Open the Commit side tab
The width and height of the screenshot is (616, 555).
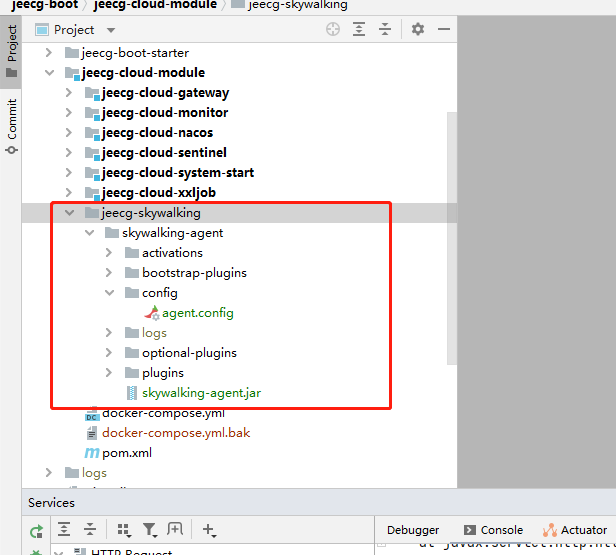11,126
